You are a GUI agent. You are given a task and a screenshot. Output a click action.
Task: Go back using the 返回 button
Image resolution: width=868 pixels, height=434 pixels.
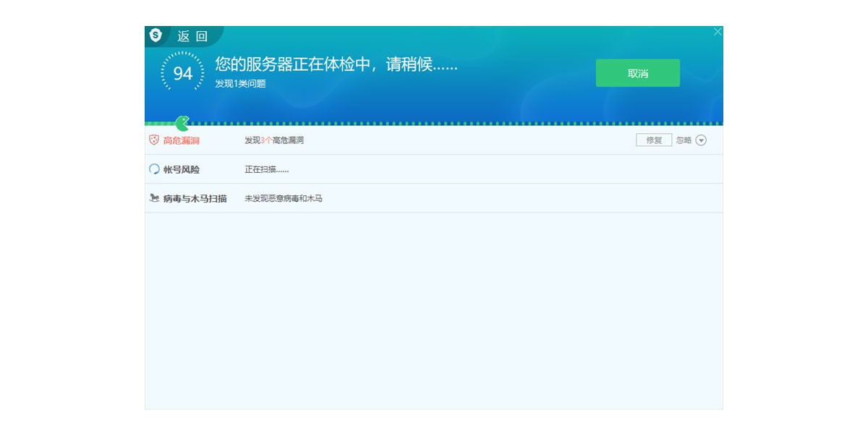(192, 36)
